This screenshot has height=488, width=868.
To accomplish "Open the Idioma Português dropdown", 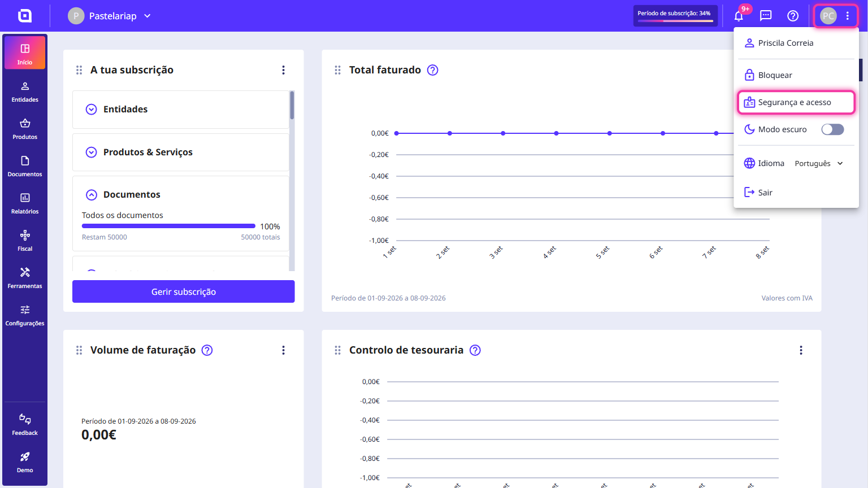I will [x=819, y=163].
